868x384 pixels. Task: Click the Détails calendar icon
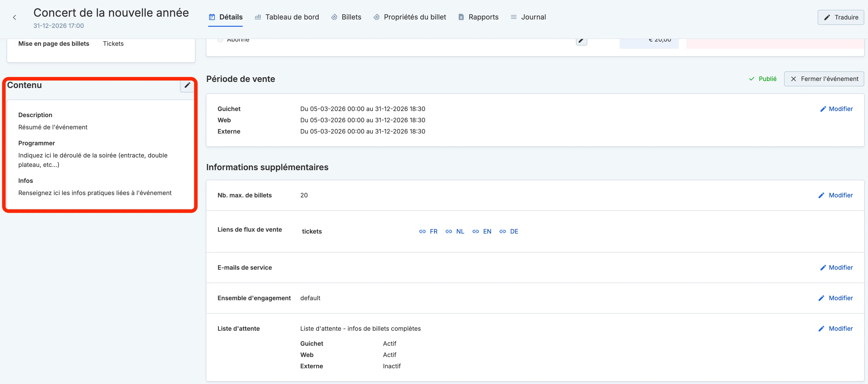pyautogui.click(x=212, y=17)
